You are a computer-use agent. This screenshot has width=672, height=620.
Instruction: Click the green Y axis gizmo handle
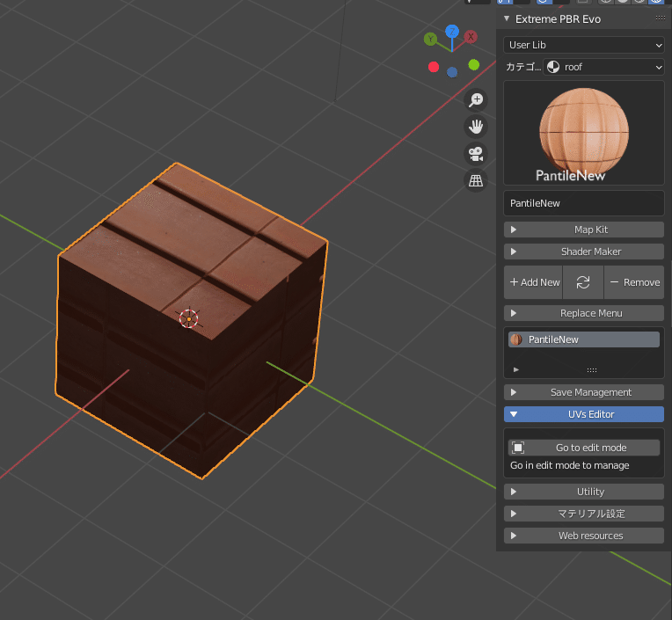[430, 39]
